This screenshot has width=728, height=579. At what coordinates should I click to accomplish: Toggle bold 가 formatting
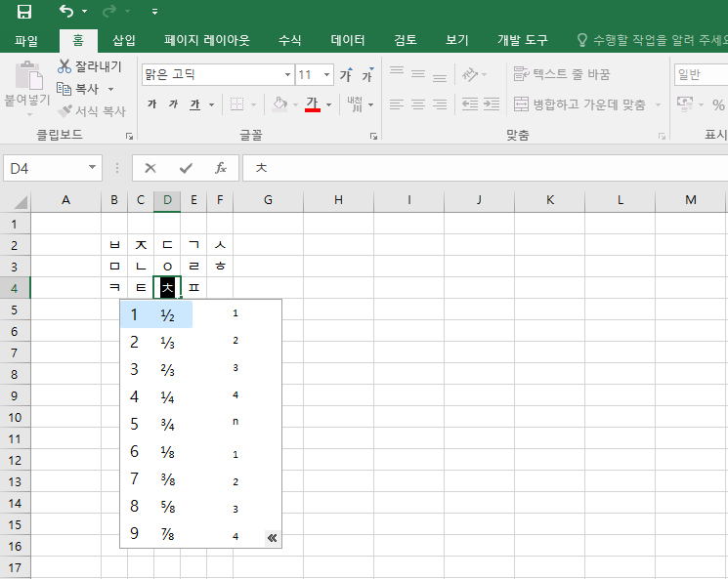pos(151,103)
